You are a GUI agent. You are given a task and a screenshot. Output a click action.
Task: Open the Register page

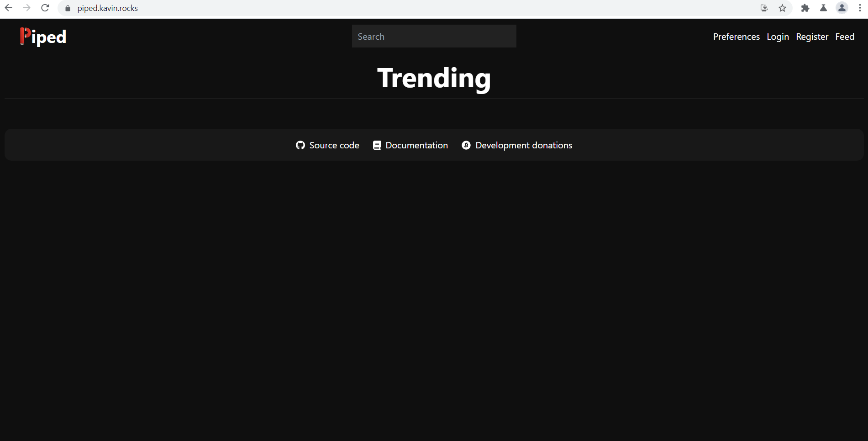click(812, 37)
